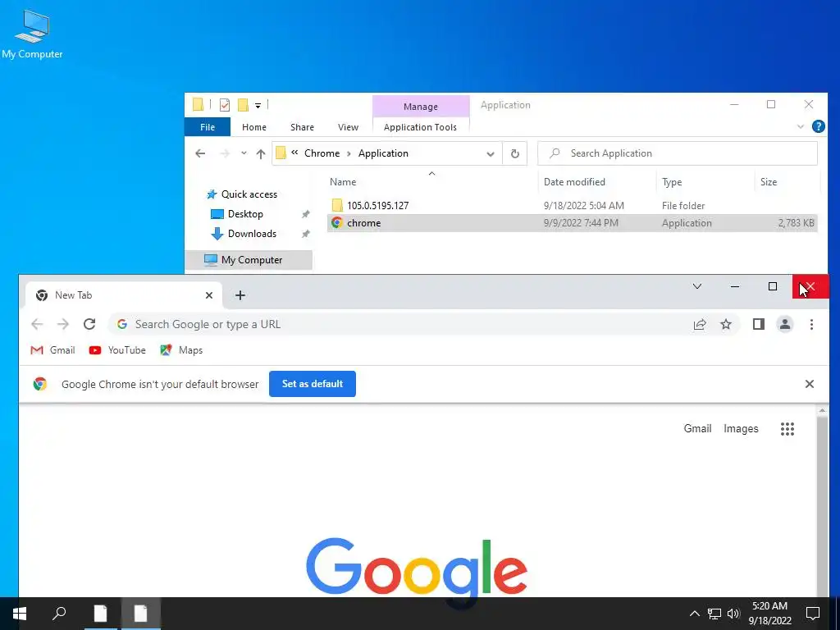Refresh Explorer Application folder
Image resolution: width=840 pixels, height=630 pixels.
tap(515, 153)
